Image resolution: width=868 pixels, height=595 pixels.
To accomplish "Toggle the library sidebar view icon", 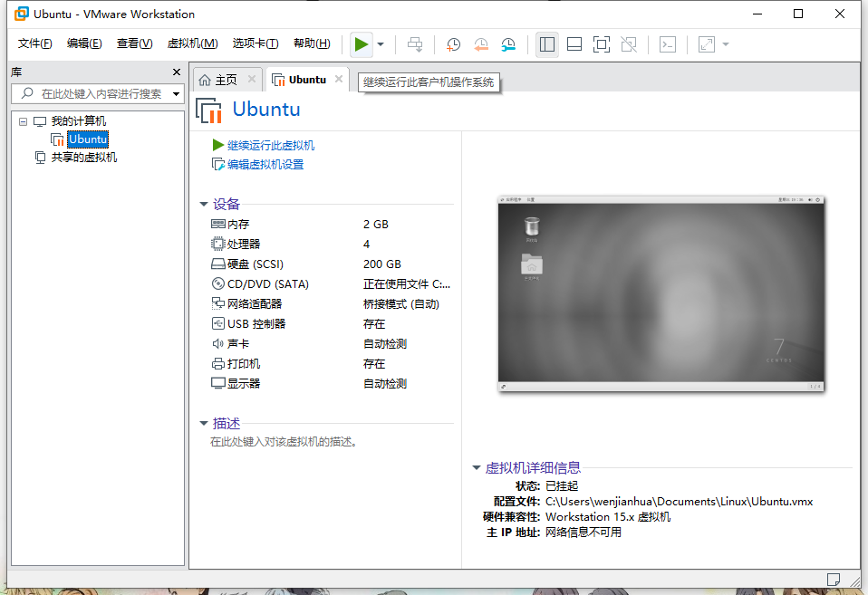I will (x=547, y=44).
